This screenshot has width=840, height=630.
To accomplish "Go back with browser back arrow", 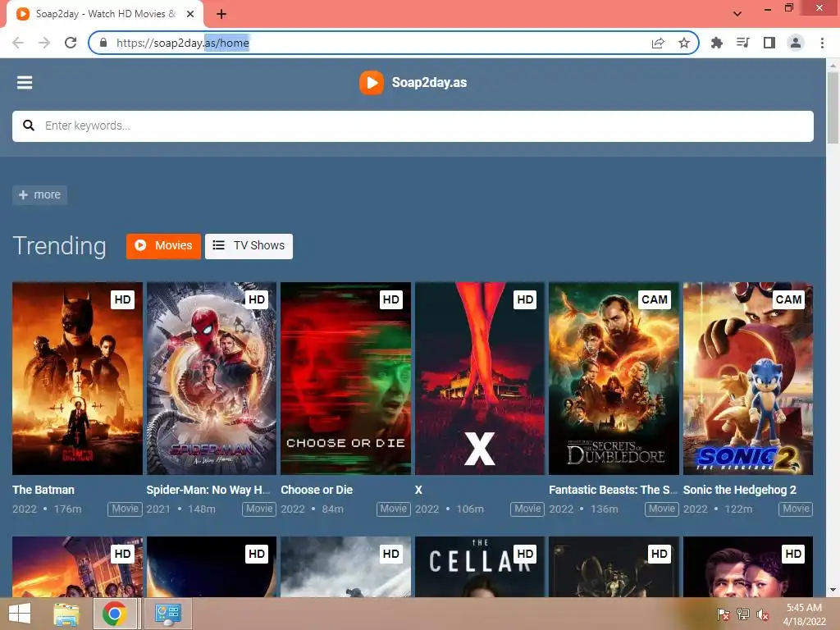I will click(x=18, y=43).
